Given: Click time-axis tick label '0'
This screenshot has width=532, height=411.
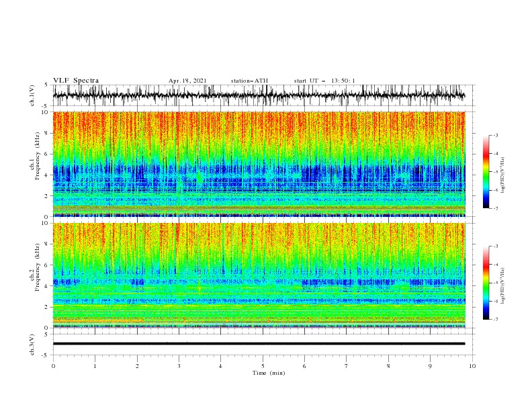Looking at the screenshot, I should [x=53, y=366].
